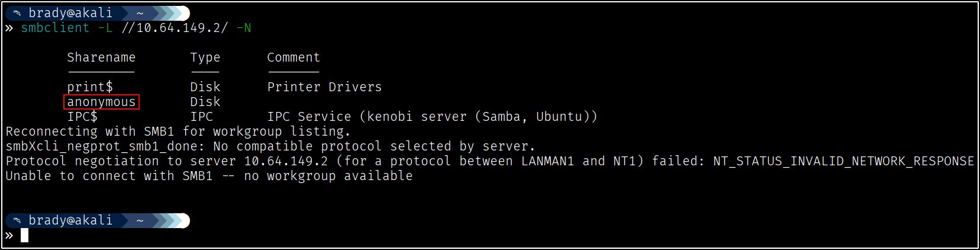Click the highlighted anonymous share name
Screen dimensions: 980x250
tap(101, 102)
